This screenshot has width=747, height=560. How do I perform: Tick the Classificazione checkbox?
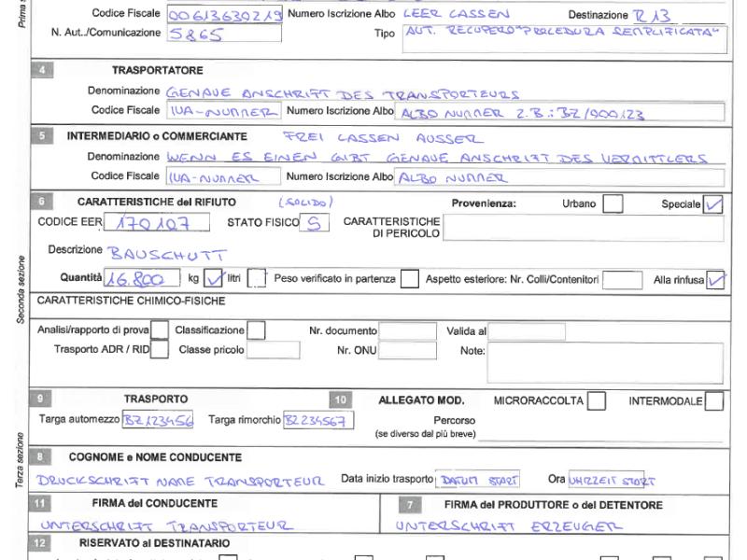click(255, 330)
